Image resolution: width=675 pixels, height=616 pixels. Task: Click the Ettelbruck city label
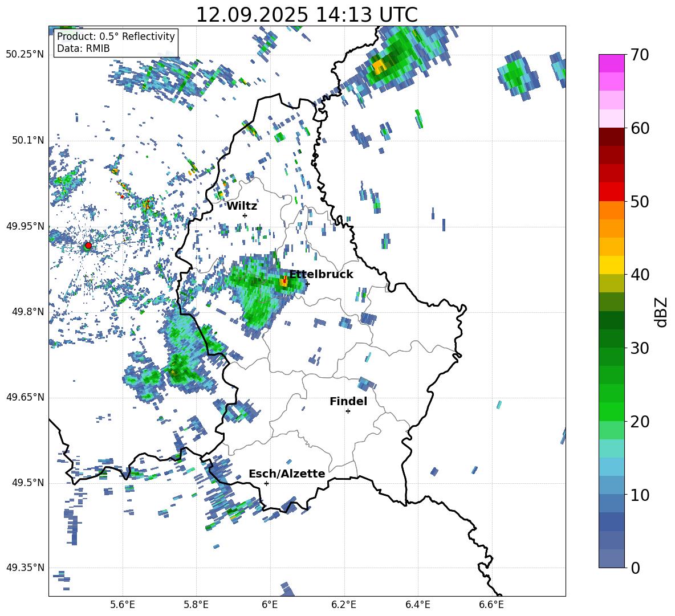point(321,275)
